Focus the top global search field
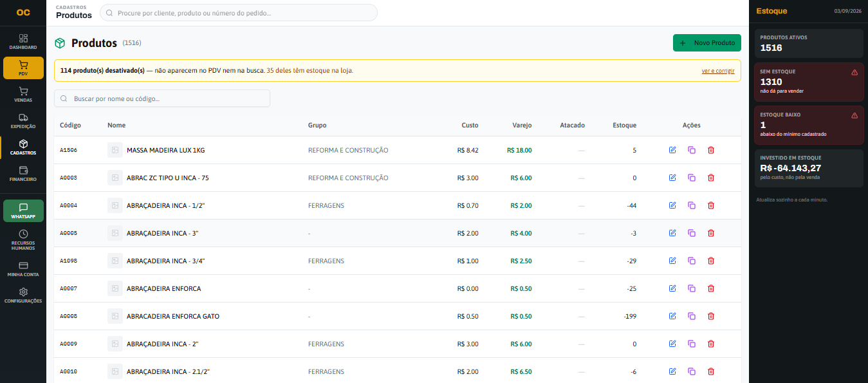Screen dimensions: 868x383 pos(239,13)
